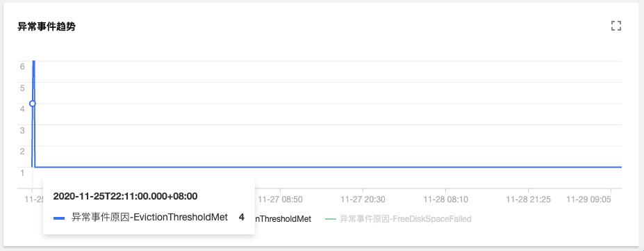The height and width of the screenshot is (251, 644).
Task: Toggle the partially hidden ThresholdMet legend entry
Action: click(283, 219)
